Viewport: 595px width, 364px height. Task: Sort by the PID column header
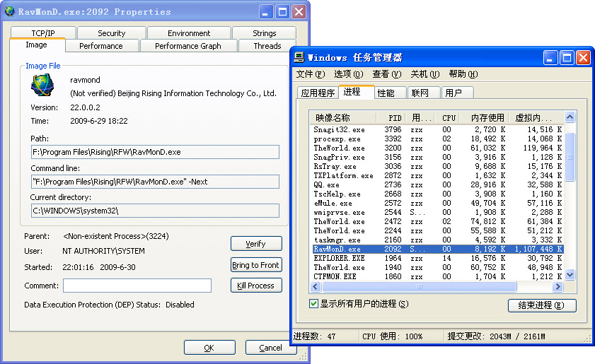(x=391, y=118)
